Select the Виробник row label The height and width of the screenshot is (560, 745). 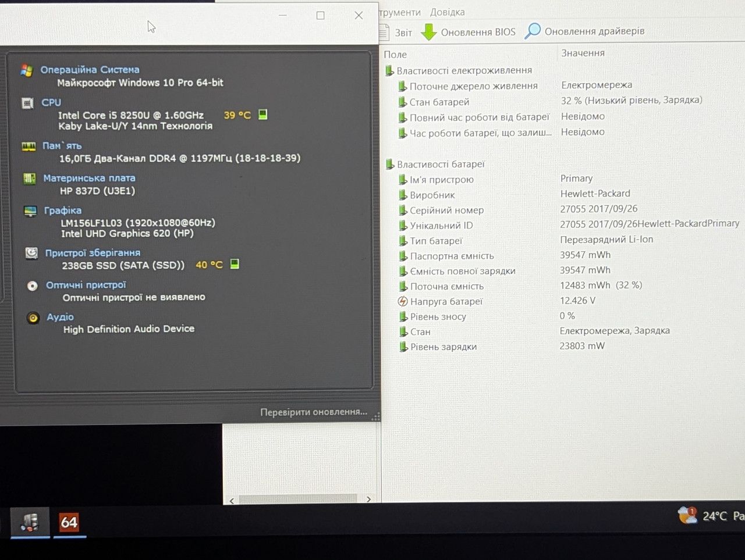coord(432,195)
